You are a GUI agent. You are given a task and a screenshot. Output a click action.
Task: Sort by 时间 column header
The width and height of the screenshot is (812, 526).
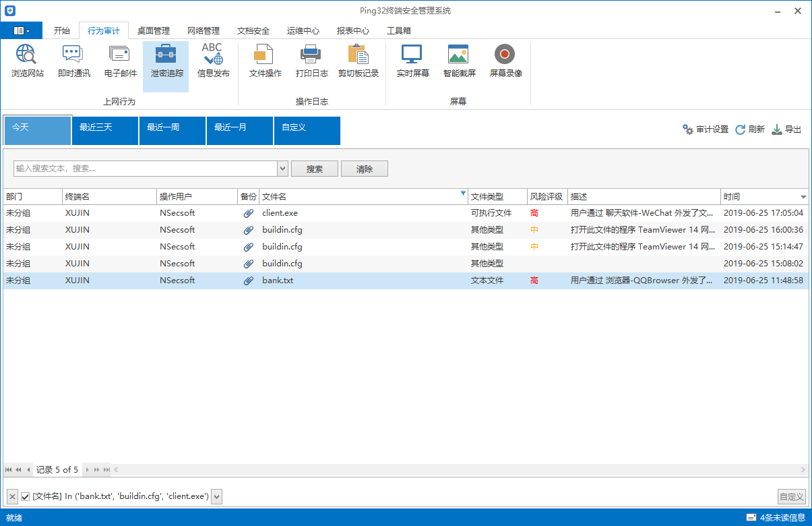765,197
